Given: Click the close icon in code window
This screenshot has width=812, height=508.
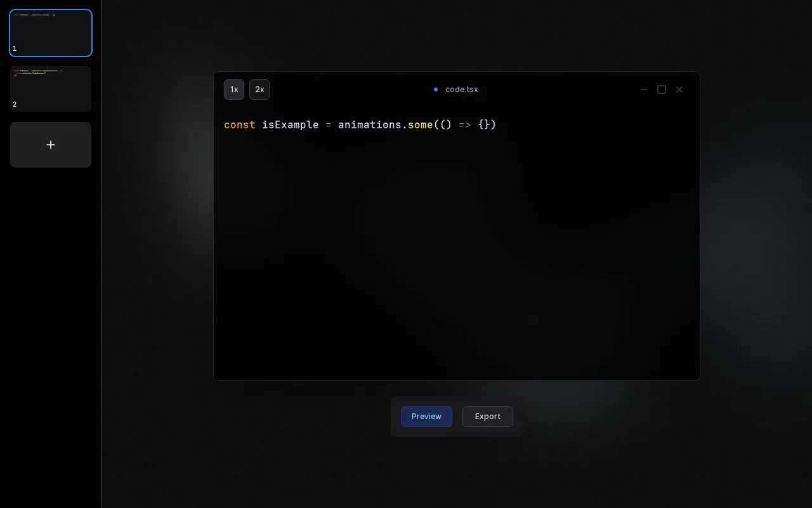Looking at the screenshot, I should [679, 90].
